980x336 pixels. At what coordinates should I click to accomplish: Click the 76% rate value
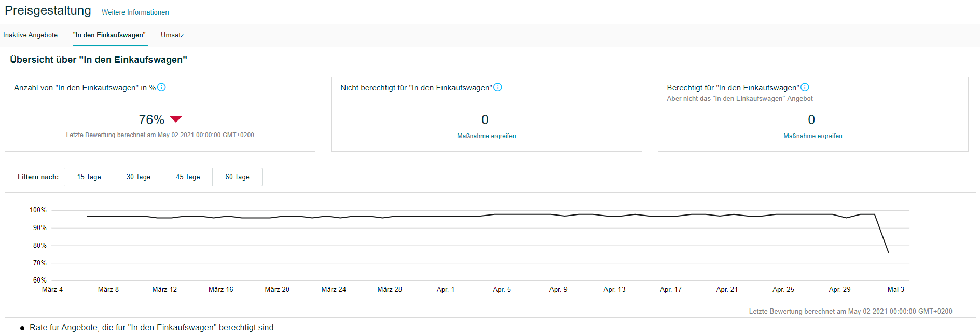pos(151,120)
